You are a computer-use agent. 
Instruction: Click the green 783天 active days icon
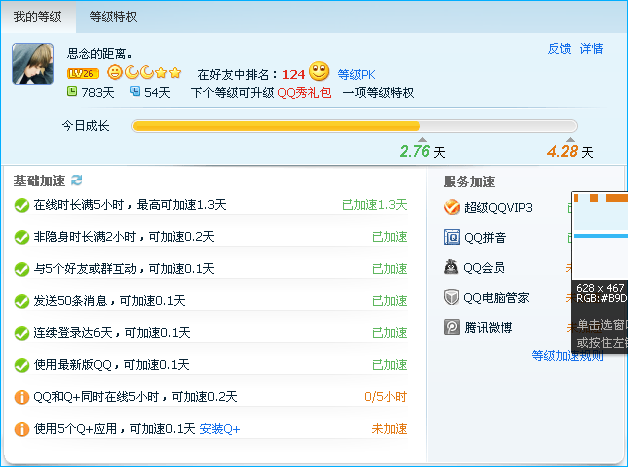(x=72, y=91)
